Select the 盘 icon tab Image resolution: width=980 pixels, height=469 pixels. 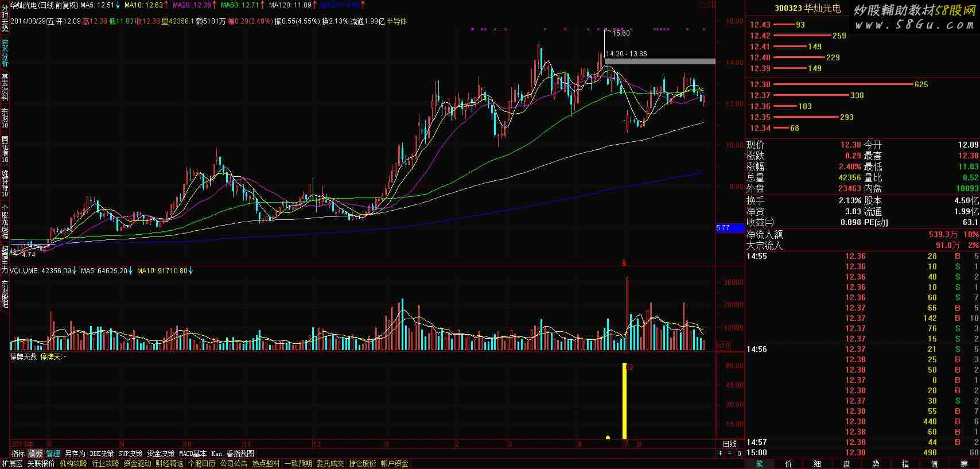coord(846,464)
